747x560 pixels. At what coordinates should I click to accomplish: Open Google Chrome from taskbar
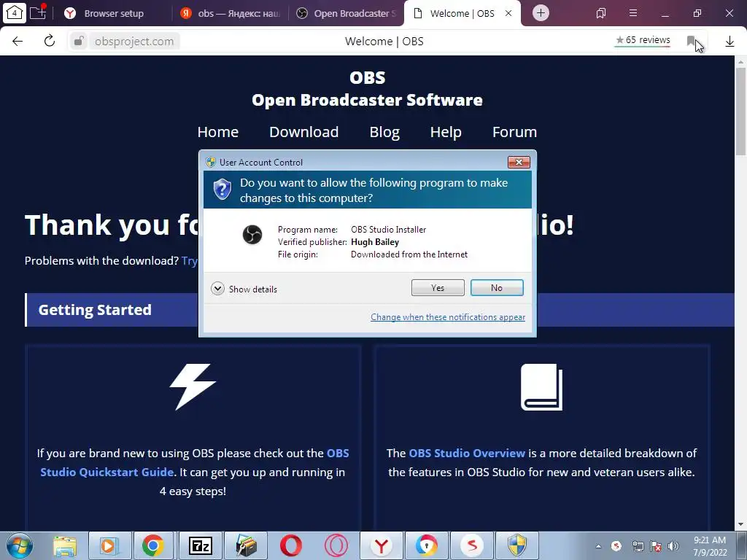pyautogui.click(x=153, y=546)
